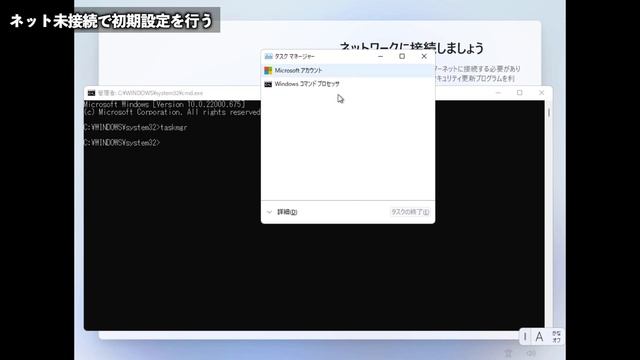Minimize the command prompt window
The width and height of the screenshot is (640, 360).
[498, 93]
